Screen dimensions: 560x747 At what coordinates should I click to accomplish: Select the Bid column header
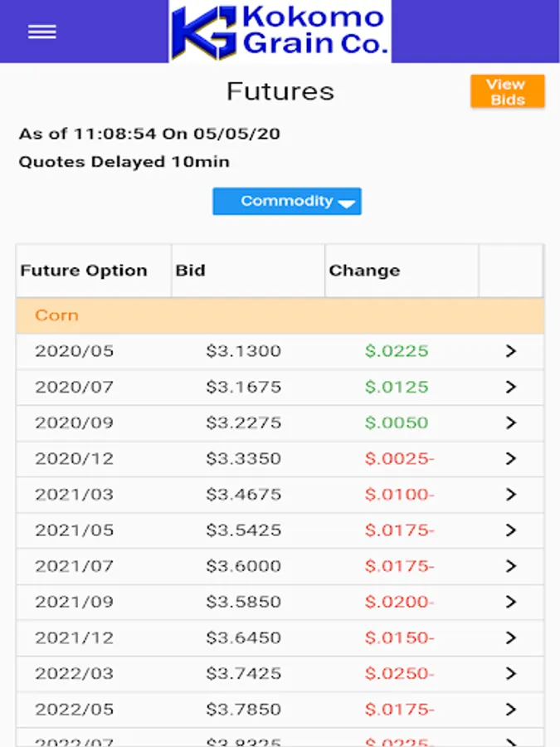click(x=191, y=271)
